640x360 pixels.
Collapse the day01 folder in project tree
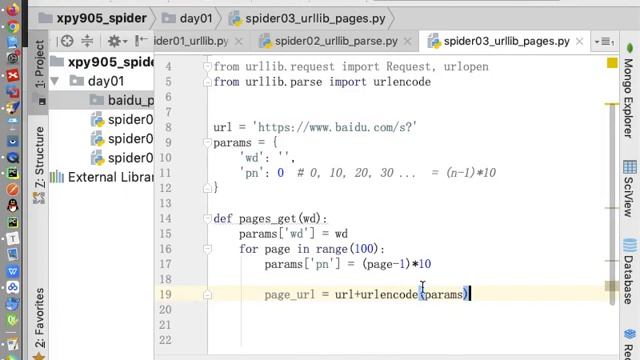coord(55,81)
